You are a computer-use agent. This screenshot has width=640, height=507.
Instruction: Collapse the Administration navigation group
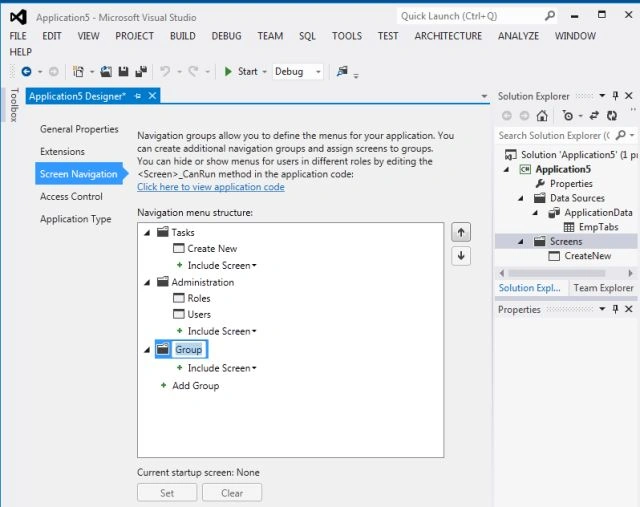[147, 282]
